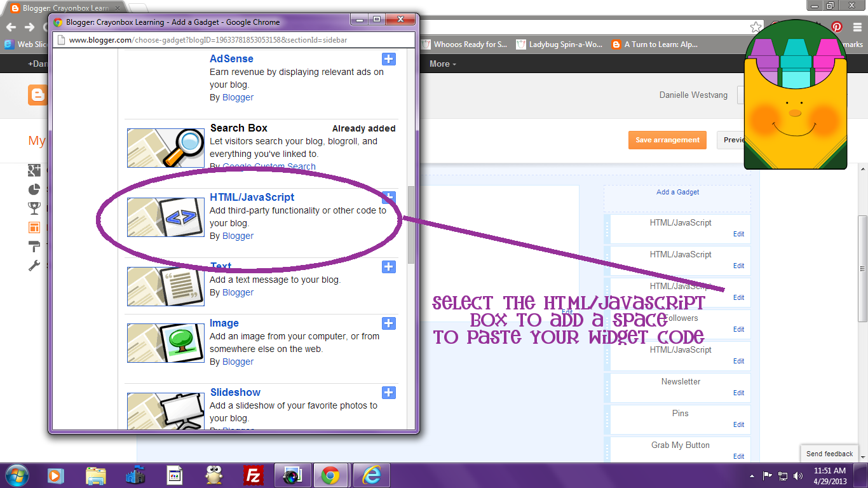Add the Image gadget using its plus icon

pos(389,323)
